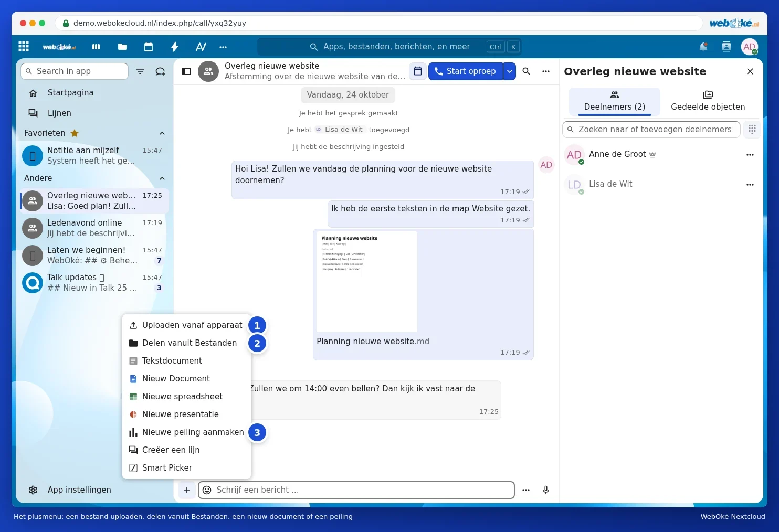779x532 pixels.
Task: Open the Planning nieuwe website.md preview
Action: coord(366,282)
